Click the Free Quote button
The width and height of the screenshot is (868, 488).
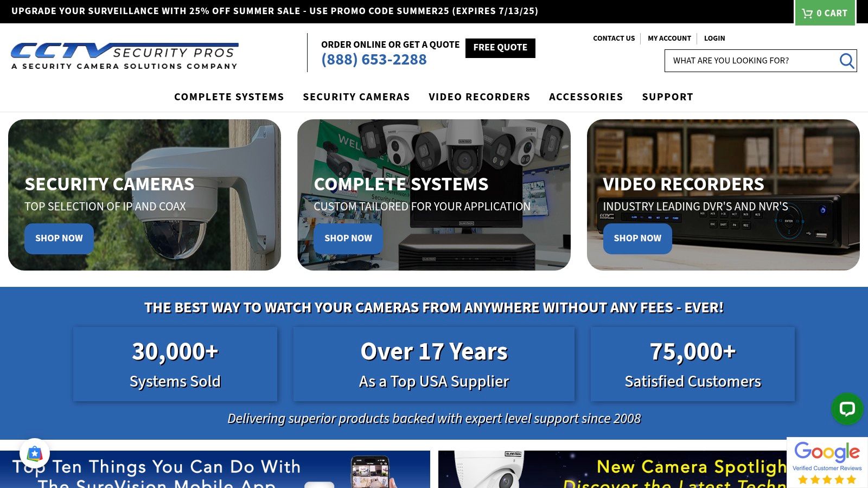point(500,48)
